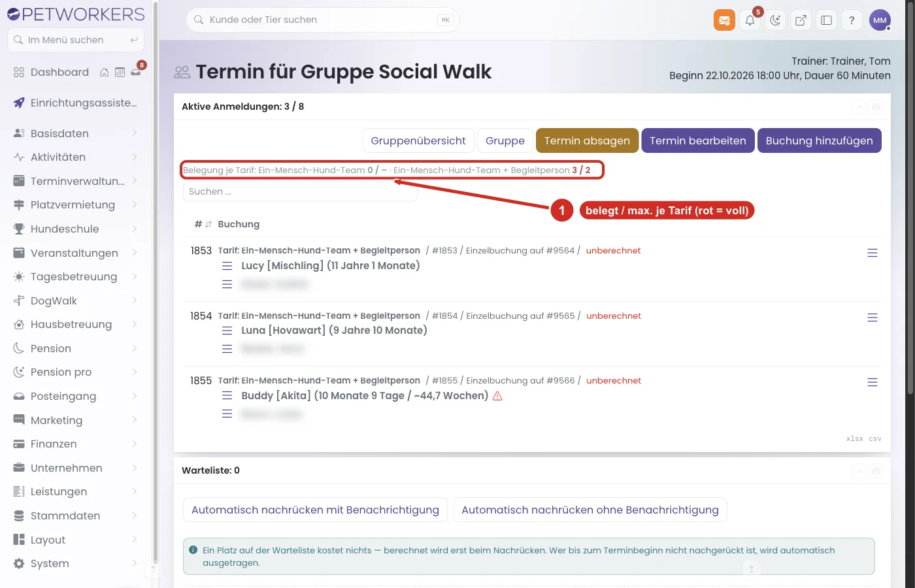Open the DogWalk menu item

pyautogui.click(x=75, y=301)
